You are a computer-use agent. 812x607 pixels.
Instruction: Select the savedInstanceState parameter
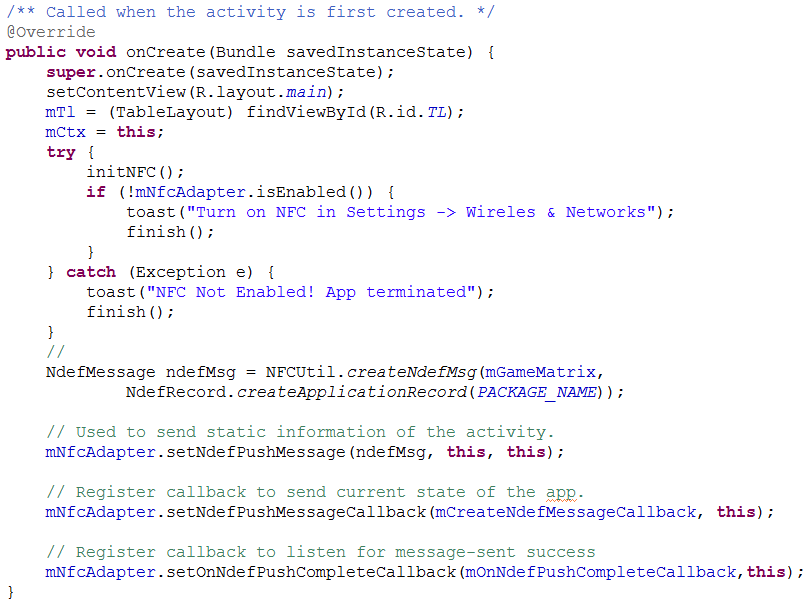375,52
